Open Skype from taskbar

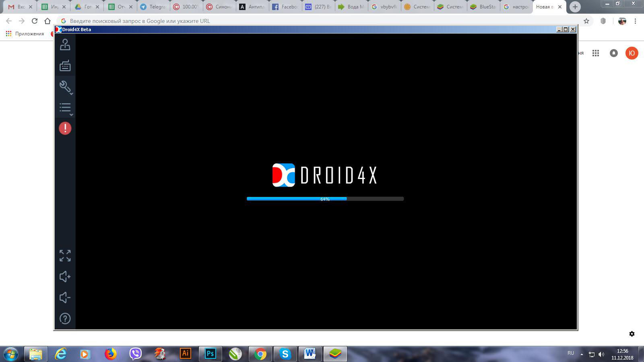[x=285, y=354]
